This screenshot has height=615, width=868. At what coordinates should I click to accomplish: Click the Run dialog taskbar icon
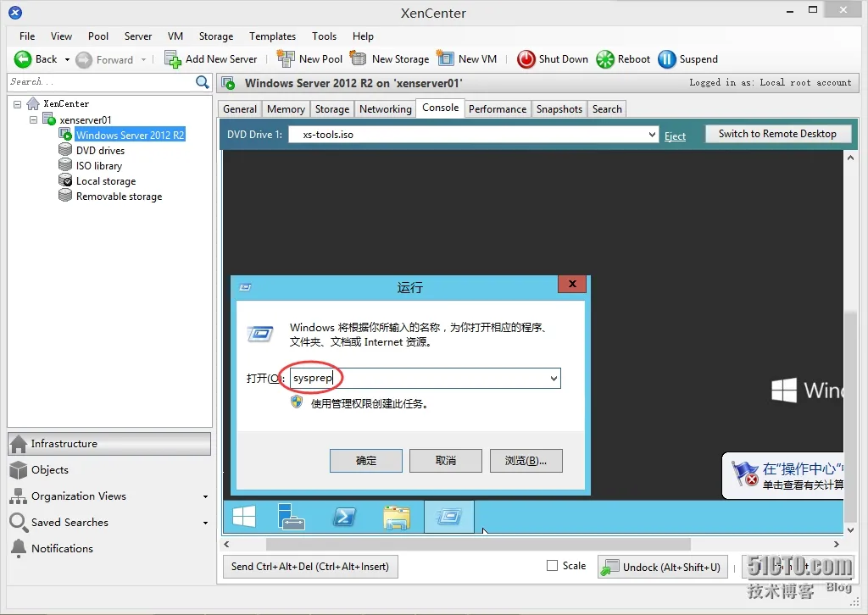click(449, 517)
